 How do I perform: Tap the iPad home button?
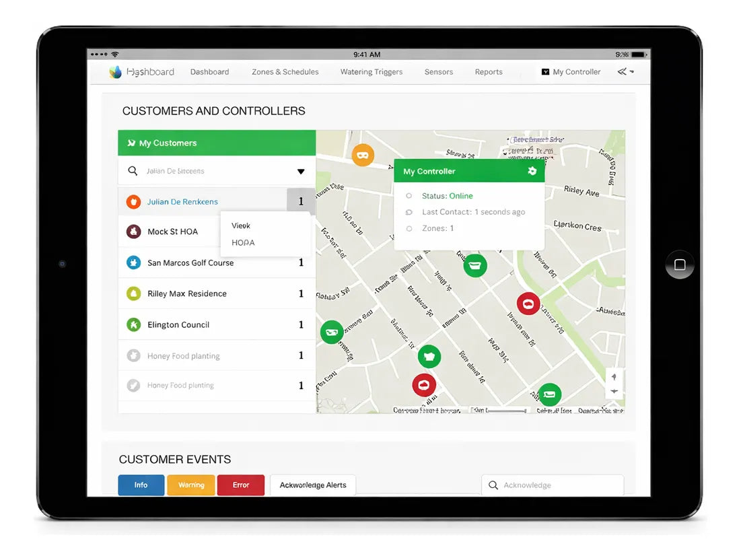[x=680, y=265]
